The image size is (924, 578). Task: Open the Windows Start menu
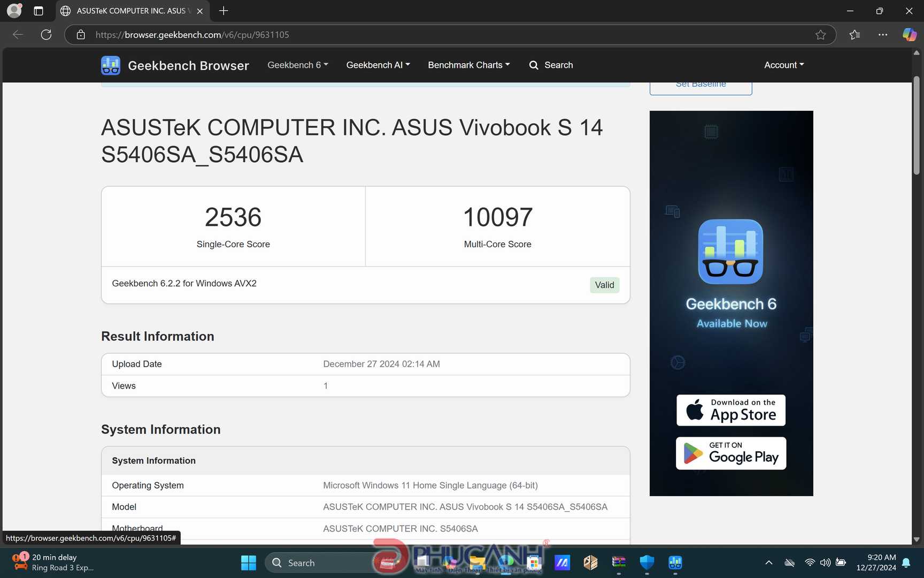coord(249,562)
